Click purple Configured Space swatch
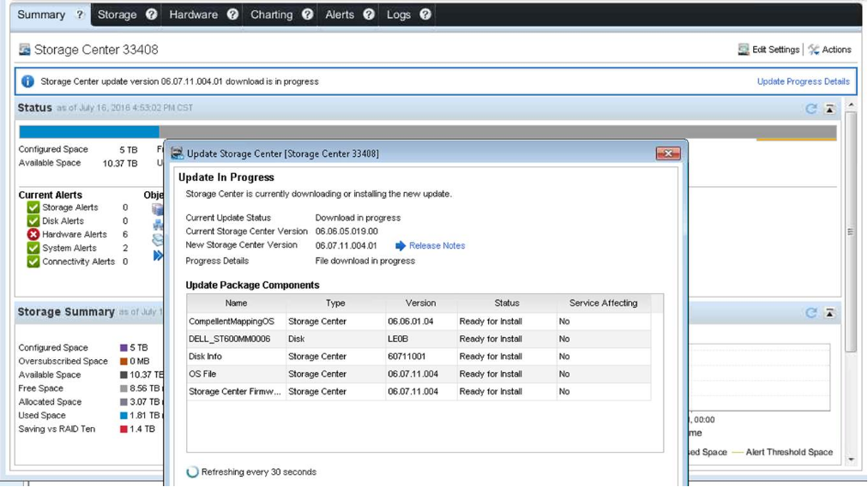This screenshot has width=868, height=487. [124, 348]
